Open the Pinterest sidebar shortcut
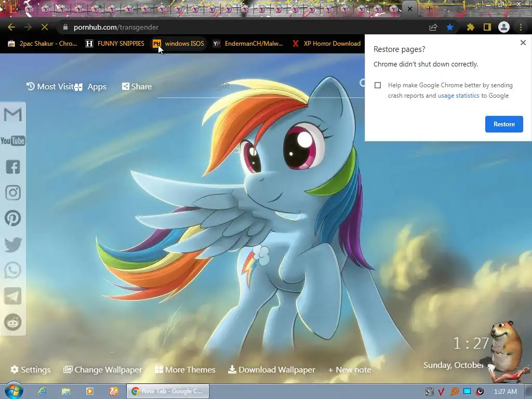This screenshot has width=532, height=399. click(13, 218)
